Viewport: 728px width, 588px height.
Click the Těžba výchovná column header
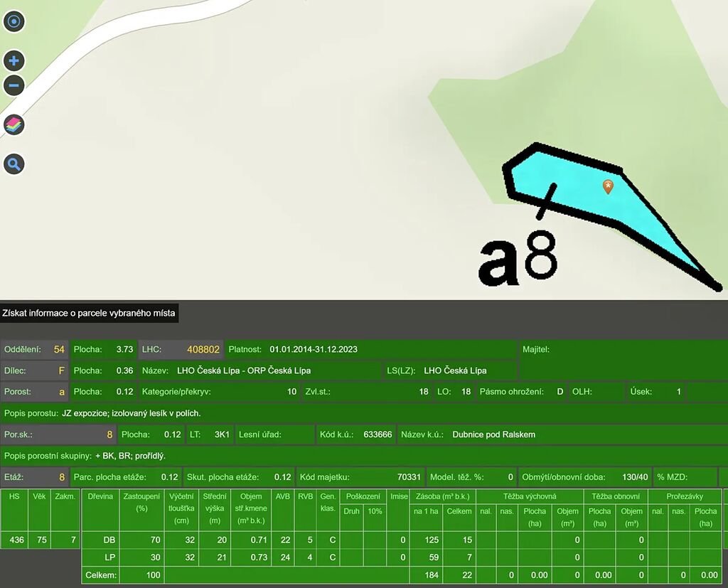[530, 496]
